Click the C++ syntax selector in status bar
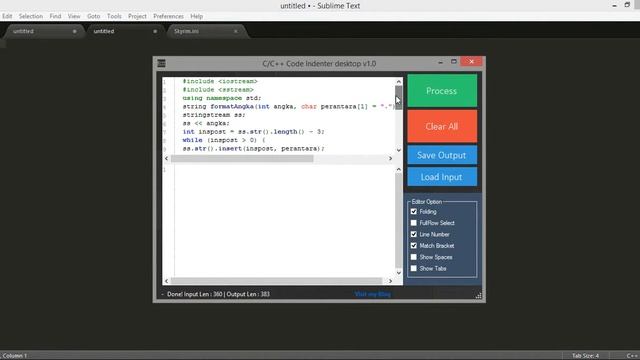 click(632, 356)
